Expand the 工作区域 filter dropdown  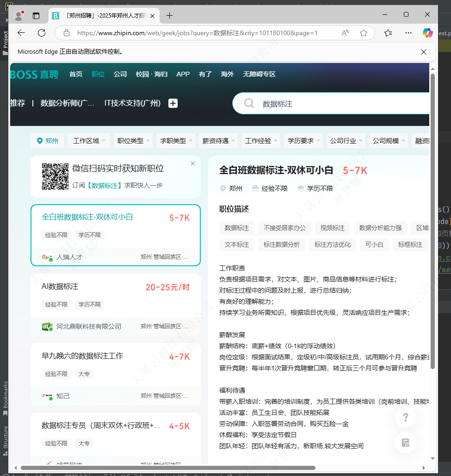click(x=89, y=141)
